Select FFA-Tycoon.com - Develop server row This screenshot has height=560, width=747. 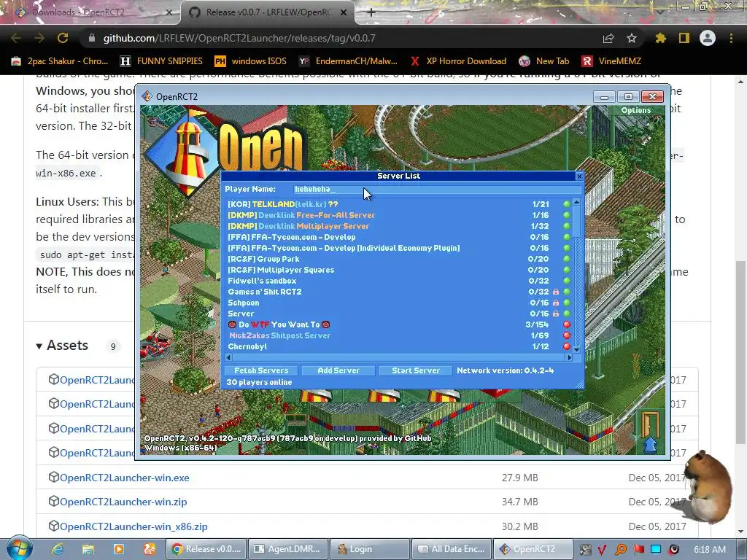coord(398,237)
